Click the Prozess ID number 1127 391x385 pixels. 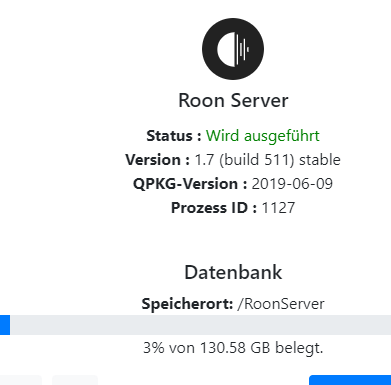(x=278, y=208)
